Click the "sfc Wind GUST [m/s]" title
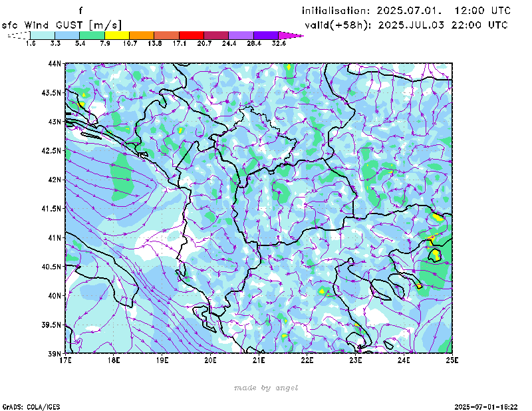Image resolution: width=532 pixels, height=411 pixels. click(x=62, y=25)
